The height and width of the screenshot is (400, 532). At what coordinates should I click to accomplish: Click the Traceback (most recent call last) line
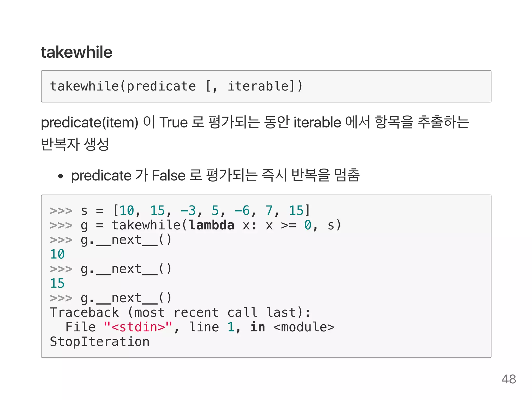click(x=180, y=312)
